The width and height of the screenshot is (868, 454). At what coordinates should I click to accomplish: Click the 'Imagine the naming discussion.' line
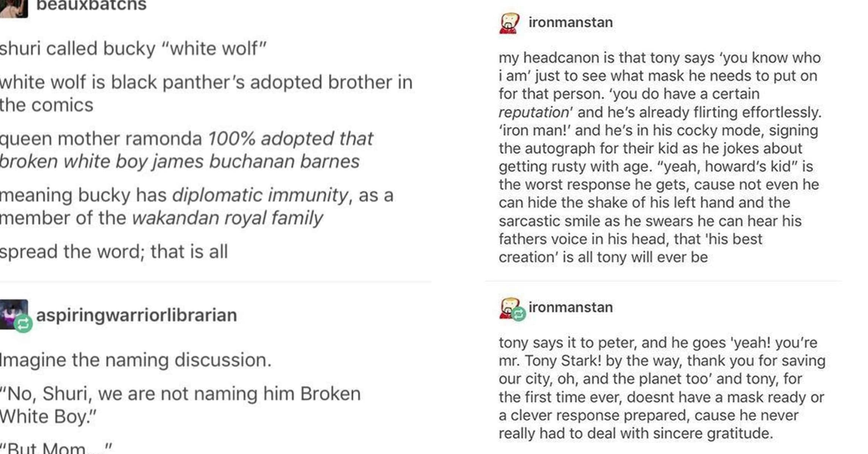pyautogui.click(x=136, y=360)
